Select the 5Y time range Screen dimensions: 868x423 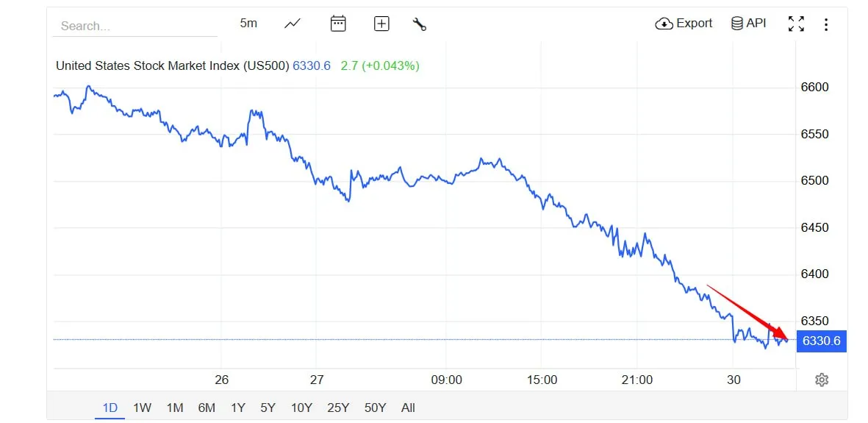pos(268,408)
